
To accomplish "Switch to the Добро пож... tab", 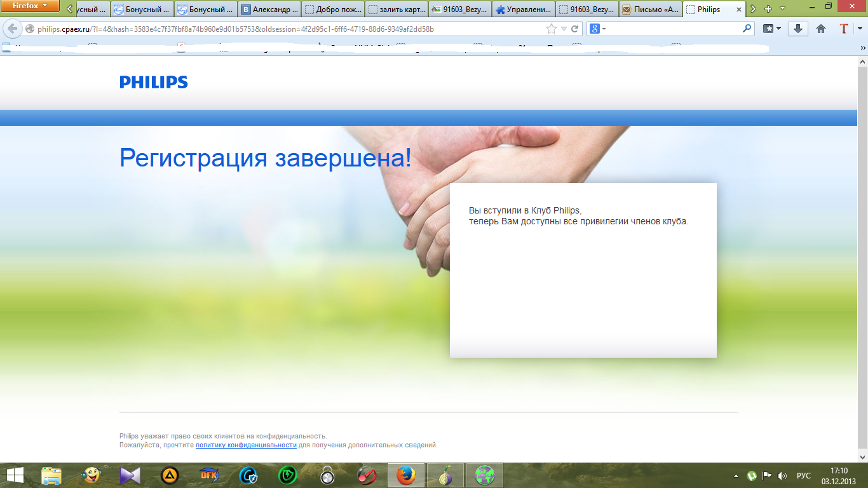I will (x=333, y=10).
